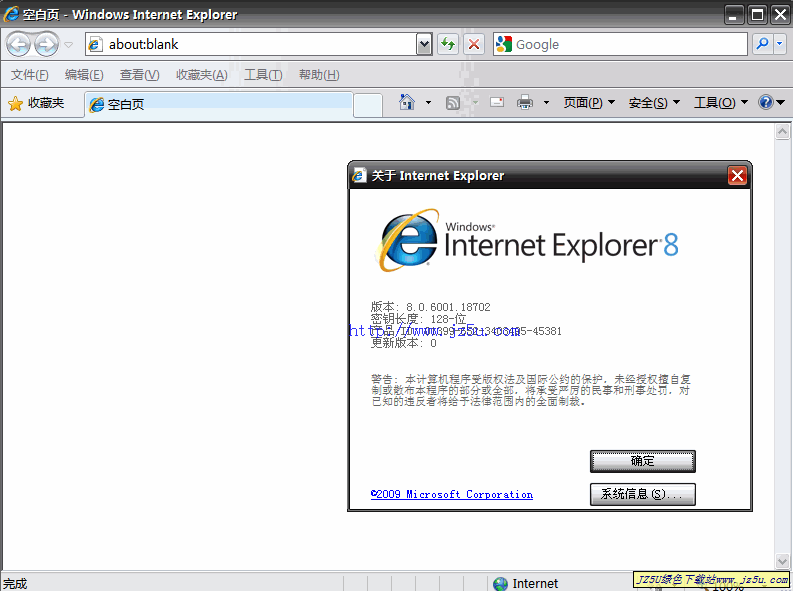Open the 安全(S) toolbar menu
The height and width of the screenshot is (591, 793).
[654, 103]
